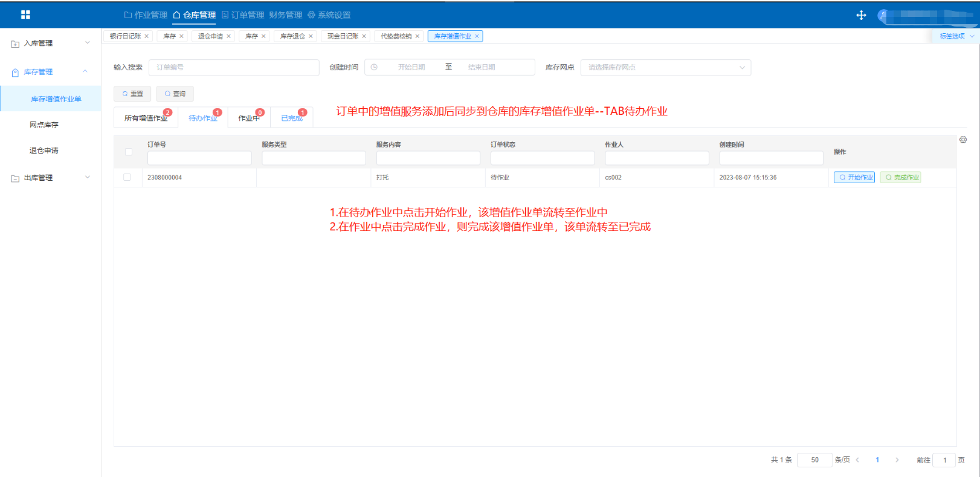Open the 库存网点 dropdown
This screenshot has height=477, width=980.
click(665, 67)
